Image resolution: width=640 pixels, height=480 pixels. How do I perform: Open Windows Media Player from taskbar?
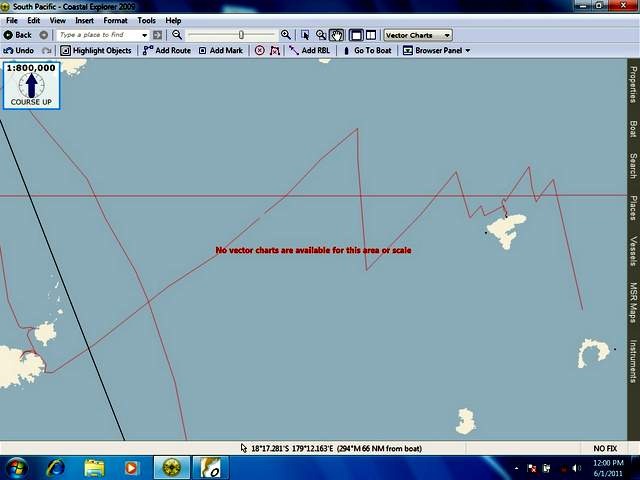[131, 468]
